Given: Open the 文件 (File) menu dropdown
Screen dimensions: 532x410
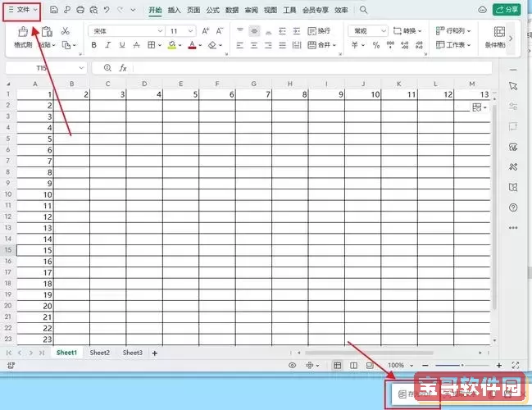Looking at the screenshot, I should pyautogui.click(x=23, y=10).
